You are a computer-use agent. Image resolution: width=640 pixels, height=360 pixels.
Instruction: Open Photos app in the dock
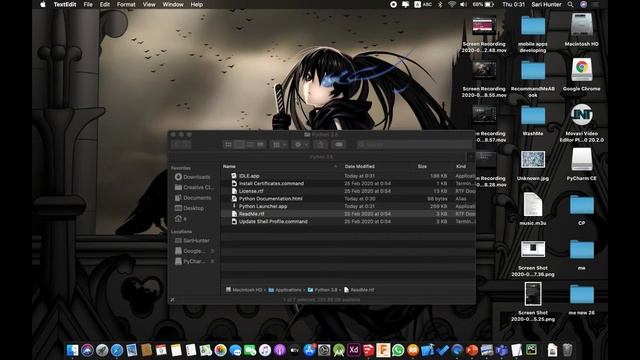(220, 350)
